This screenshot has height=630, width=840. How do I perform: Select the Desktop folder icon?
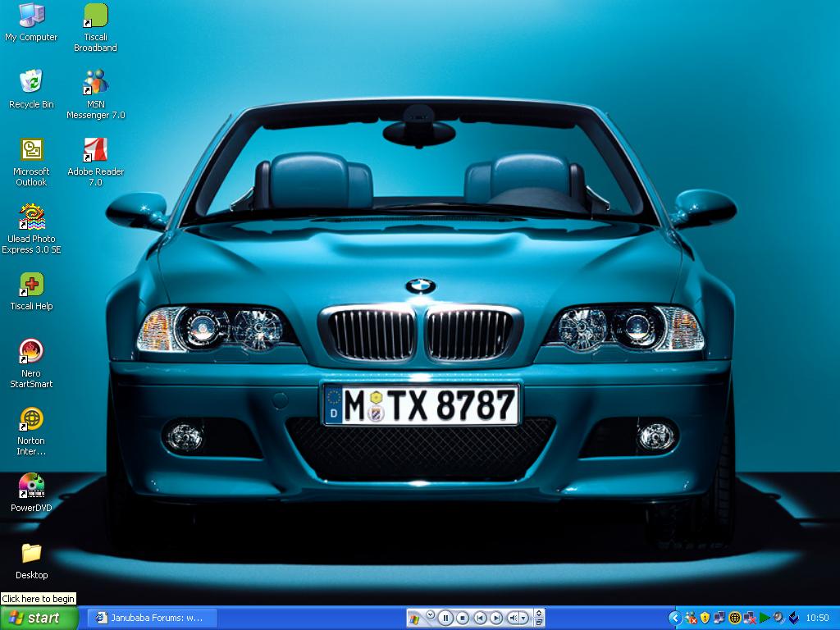point(31,561)
